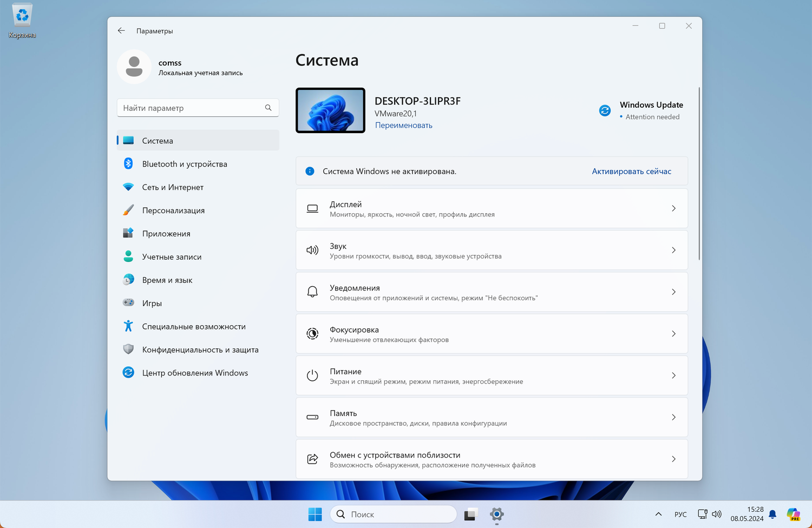The width and height of the screenshot is (812, 528).
Task: Click the shield icon for Конфиденциальность
Action: tap(128, 349)
